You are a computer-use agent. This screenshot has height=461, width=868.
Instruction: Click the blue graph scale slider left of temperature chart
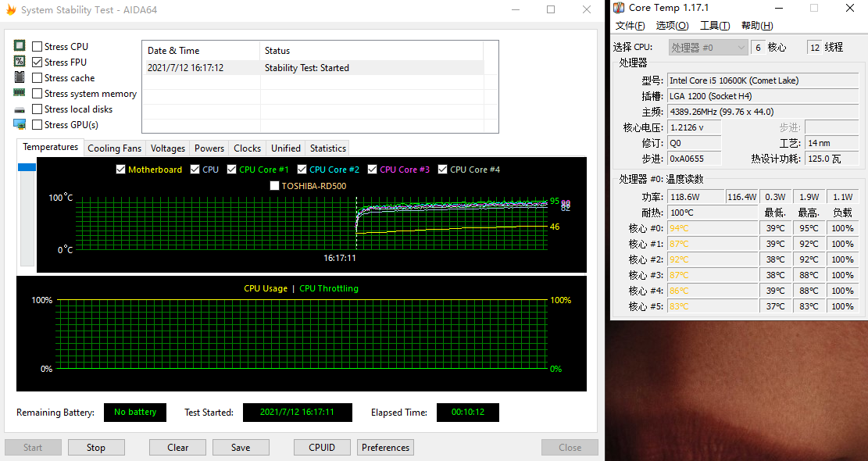(27, 167)
